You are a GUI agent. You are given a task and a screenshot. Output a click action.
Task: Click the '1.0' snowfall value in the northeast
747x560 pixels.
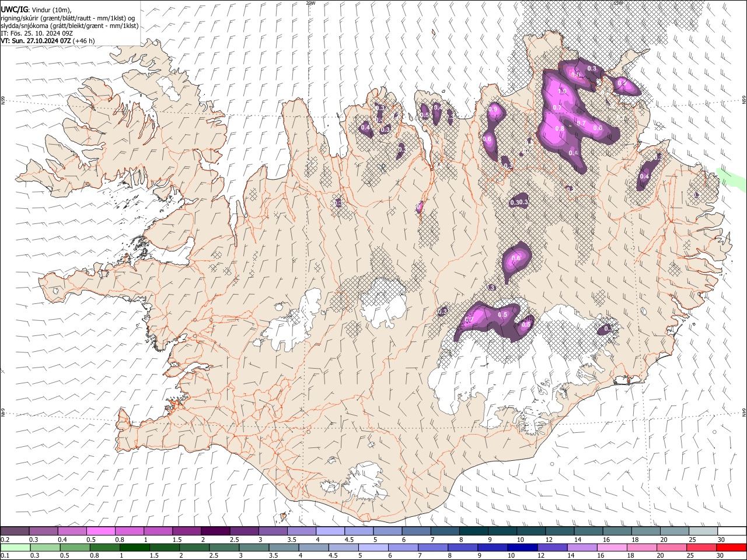tap(562, 92)
